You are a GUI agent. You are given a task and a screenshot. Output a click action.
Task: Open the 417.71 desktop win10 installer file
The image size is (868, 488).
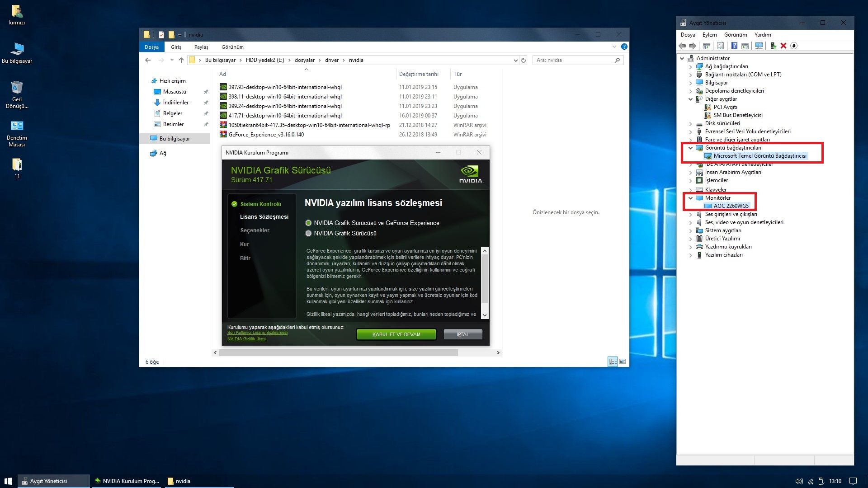[x=285, y=116]
